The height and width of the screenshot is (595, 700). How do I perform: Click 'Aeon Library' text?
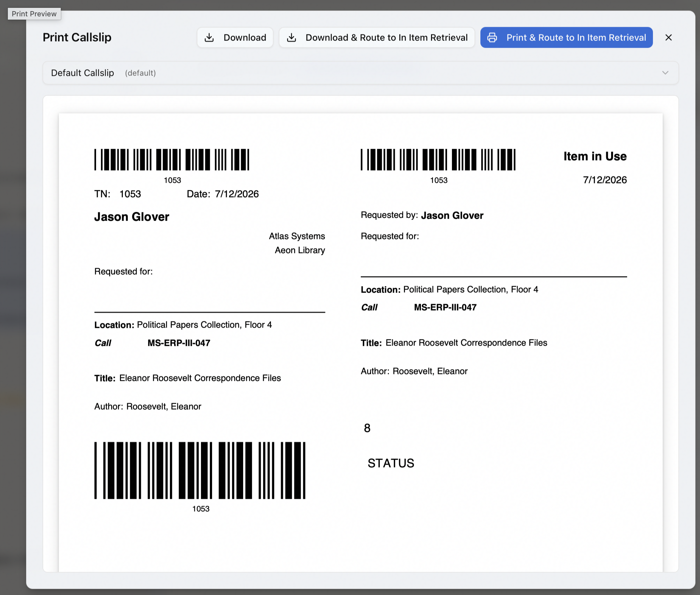[300, 250]
